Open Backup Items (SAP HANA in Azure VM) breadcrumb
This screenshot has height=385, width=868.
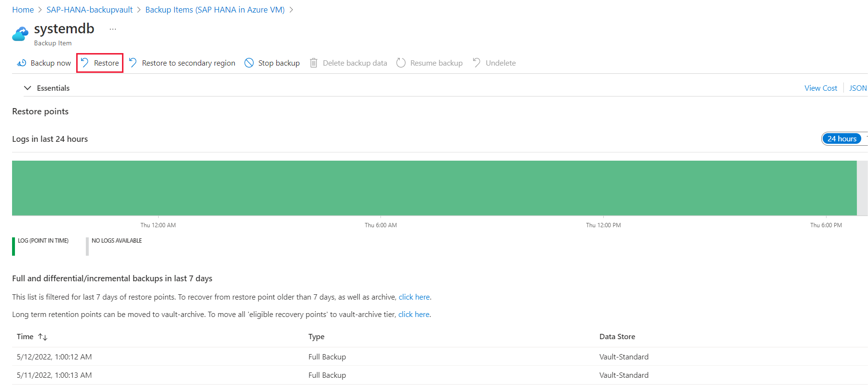click(x=215, y=10)
